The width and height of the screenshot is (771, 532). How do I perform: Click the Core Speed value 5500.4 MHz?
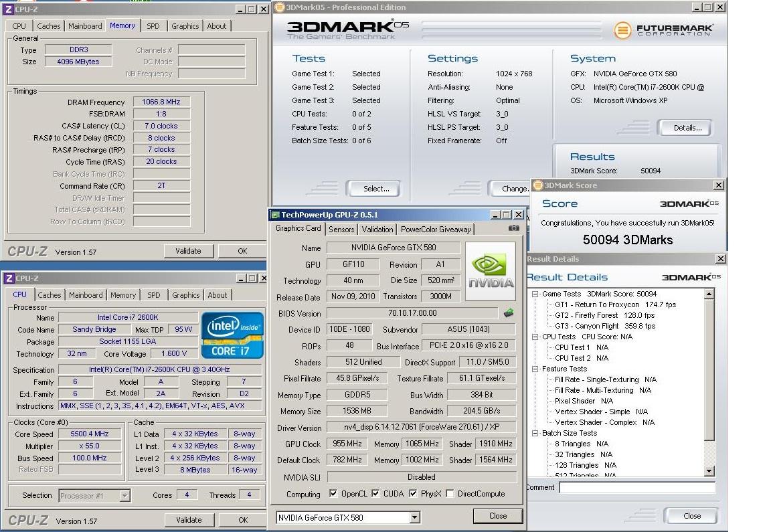click(90, 434)
